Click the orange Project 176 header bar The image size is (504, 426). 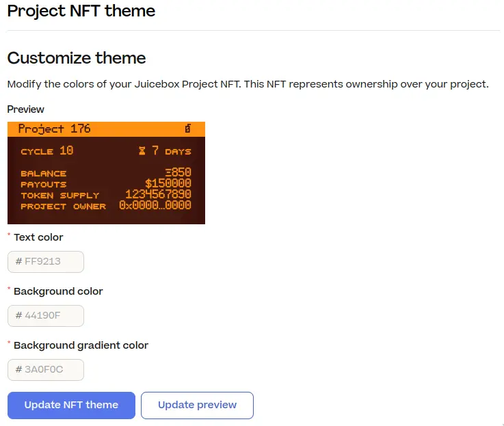point(106,129)
